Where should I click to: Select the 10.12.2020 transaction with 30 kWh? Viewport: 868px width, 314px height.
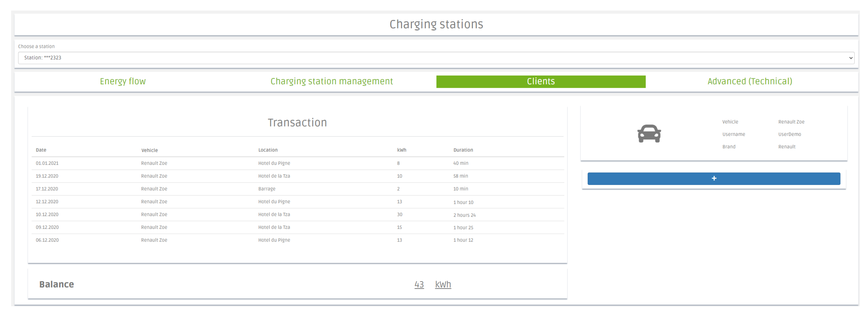pyautogui.click(x=47, y=215)
